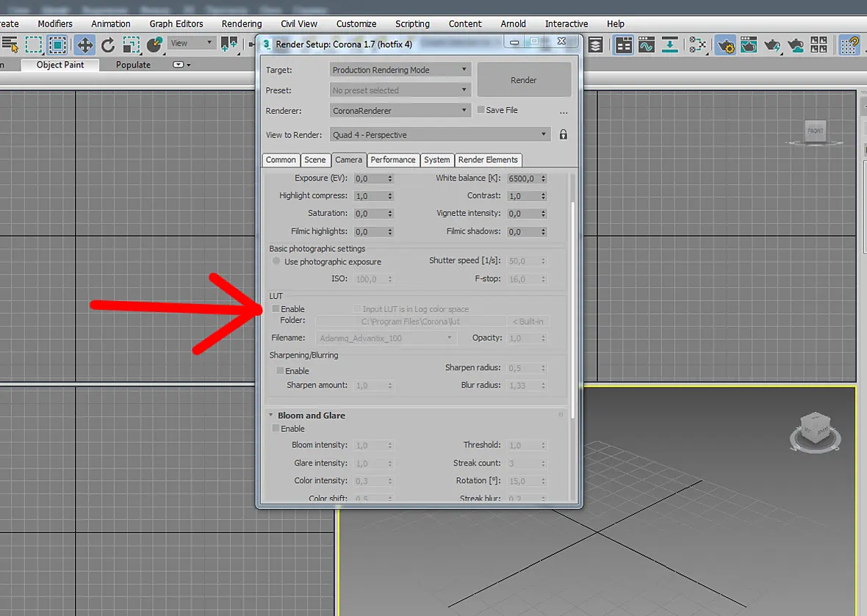Click the FRONT ViewCube in top-right viewport
This screenshot has height=616, width=867.
pos(816,131)
